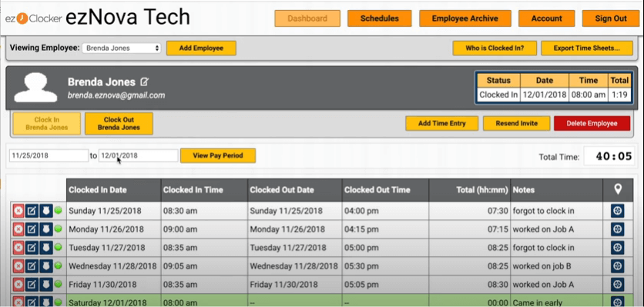Open the Viewing Employee dropdown
The height and width of the screenshot is (307, 644).
click(x=121, y=48)
